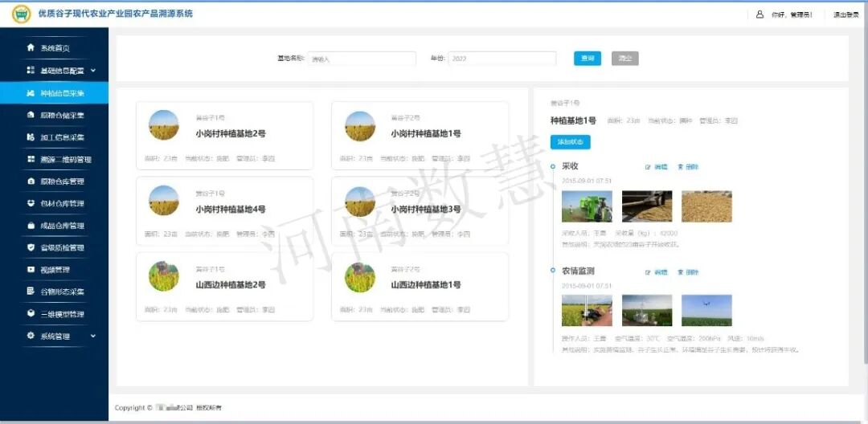The width and height of the screenshot is (868, 424).
Task: Click the blue 添加状态 button
Action: [570, 142]
